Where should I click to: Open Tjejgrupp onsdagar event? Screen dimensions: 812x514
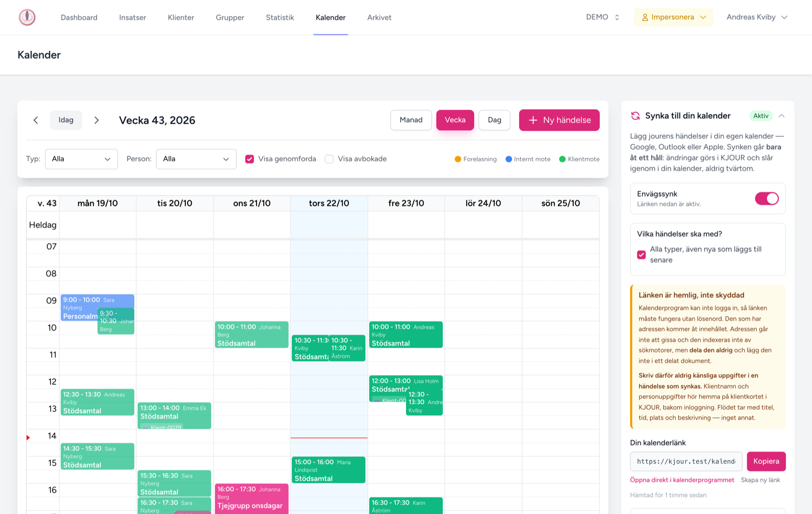coord(251,499)
